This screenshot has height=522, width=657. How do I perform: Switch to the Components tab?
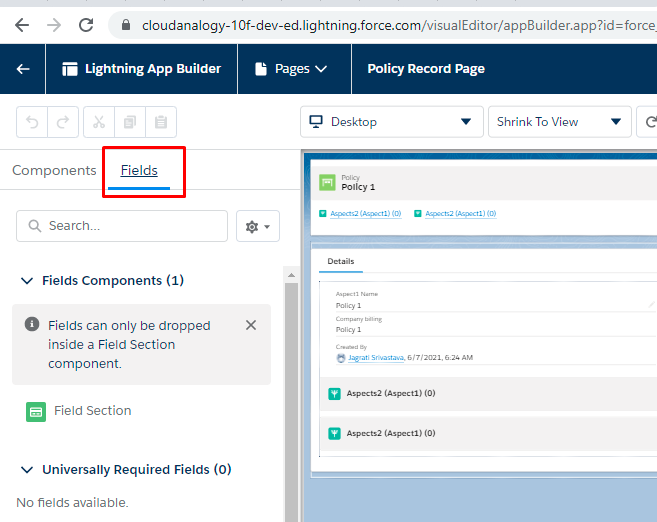click(54, 171)
